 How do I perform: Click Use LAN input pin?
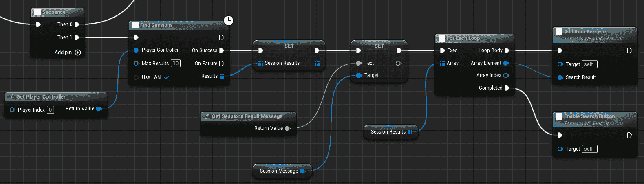[x=136, y=77]
